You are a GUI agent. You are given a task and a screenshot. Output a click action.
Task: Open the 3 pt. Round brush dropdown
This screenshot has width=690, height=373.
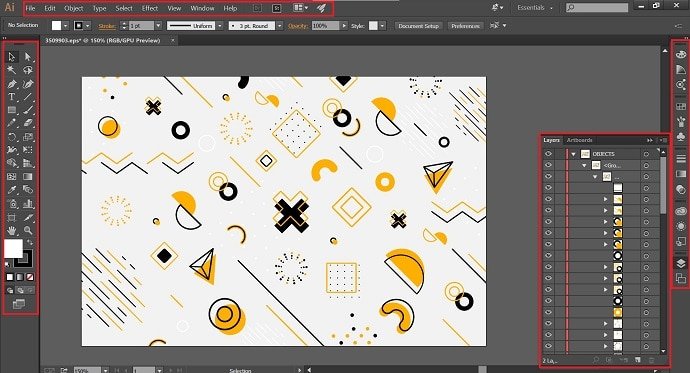pos(279,26)
